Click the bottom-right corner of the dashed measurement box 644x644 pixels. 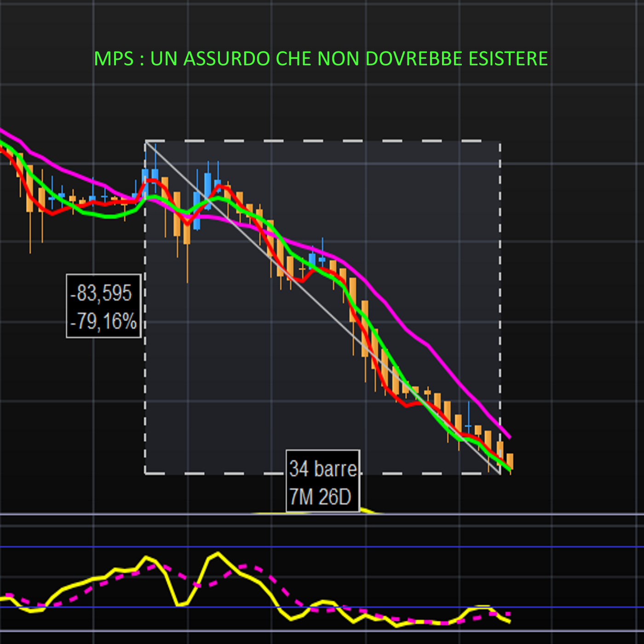(x=500, y=473)
